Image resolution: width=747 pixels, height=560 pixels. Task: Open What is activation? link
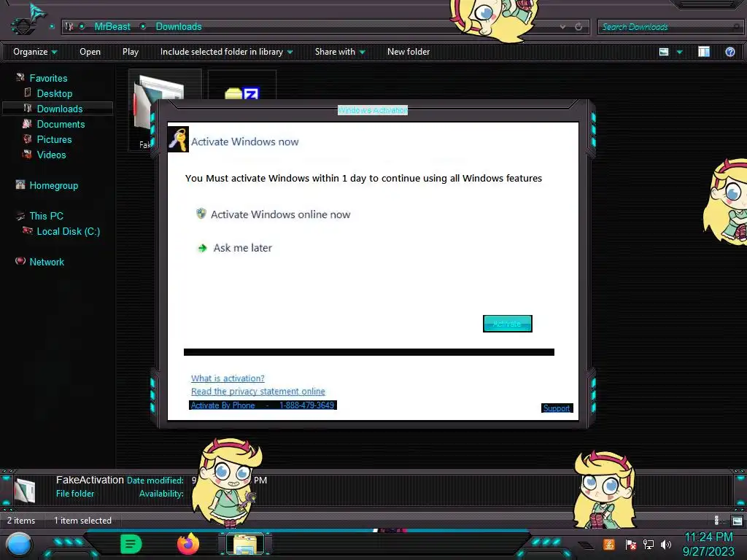(x=228, y=378)
